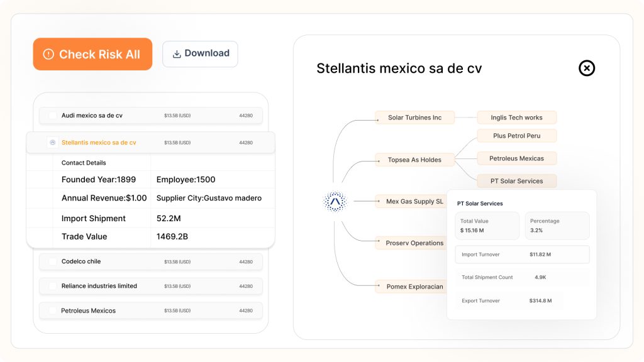Select the Proserv Operations node

[x=411, y=243]
